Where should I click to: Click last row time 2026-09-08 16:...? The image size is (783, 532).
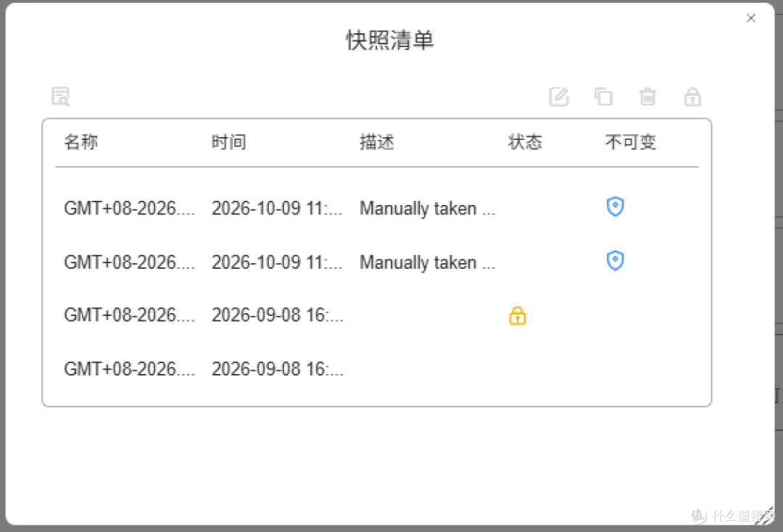(278, 369)
